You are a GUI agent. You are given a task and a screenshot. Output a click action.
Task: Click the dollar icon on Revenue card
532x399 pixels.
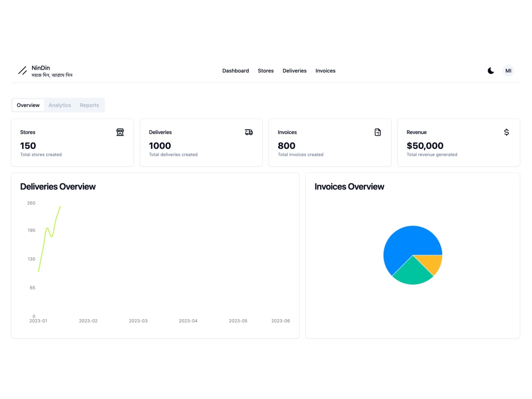[x=506, y=132]
